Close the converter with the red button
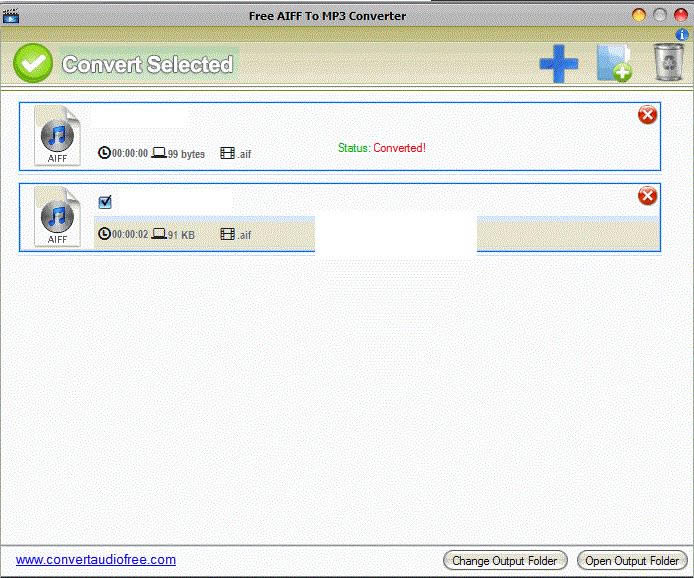Viewport: 694px width, 578px height. pyautogui.click(x=680, y=15)
